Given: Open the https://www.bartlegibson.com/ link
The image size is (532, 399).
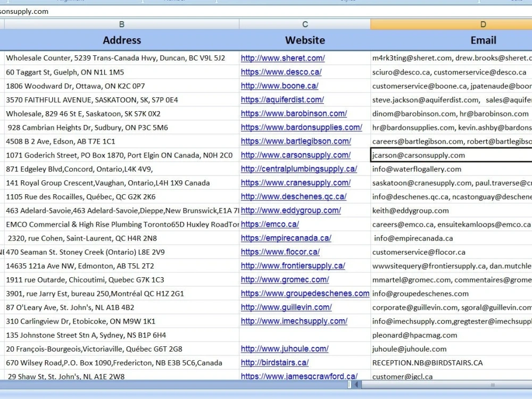Looking at the screenshot, I should [296, 141].
